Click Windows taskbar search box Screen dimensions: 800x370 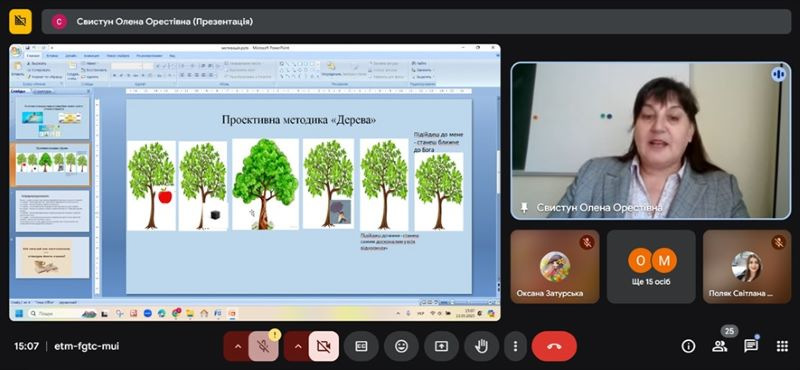tap(62, 313)
